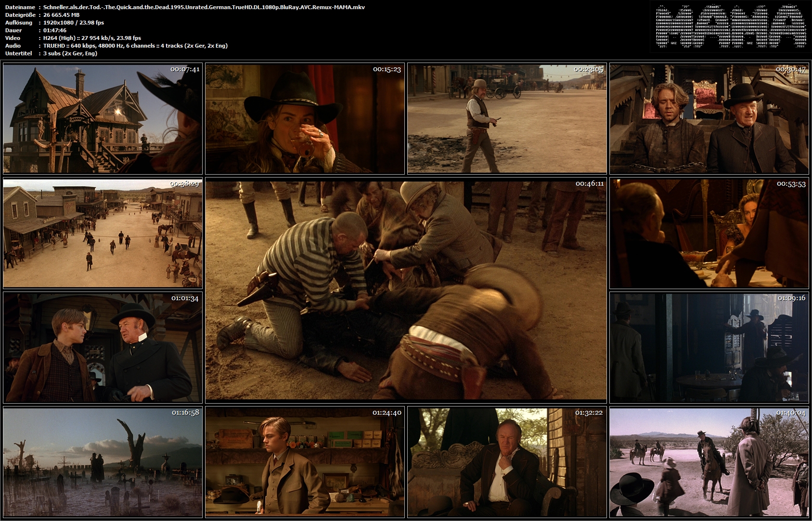Click the 01:40:04 timestamp label
812x521 pixels.
pos(792,413)
